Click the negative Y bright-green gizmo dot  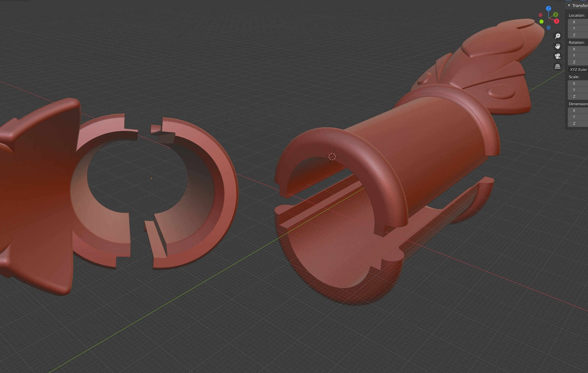tap(541, 22)
